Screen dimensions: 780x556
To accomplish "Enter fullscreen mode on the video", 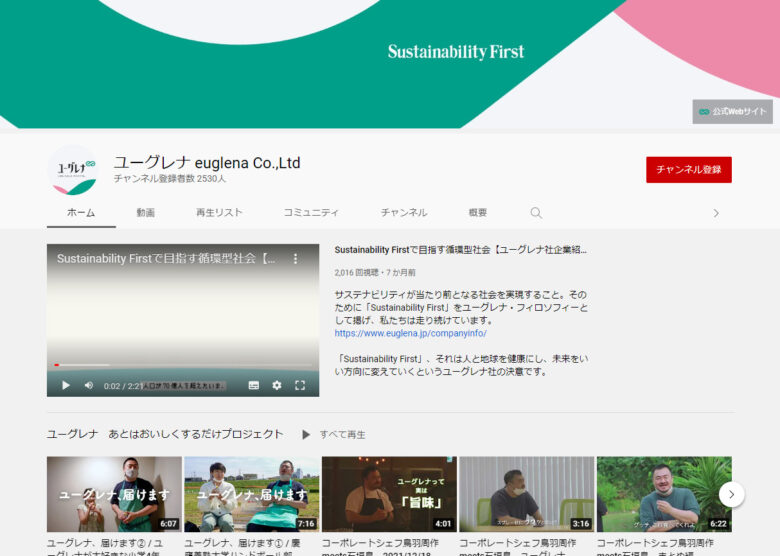I will pos(300,385).
